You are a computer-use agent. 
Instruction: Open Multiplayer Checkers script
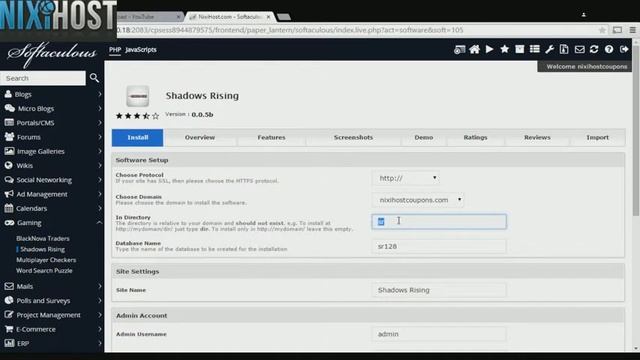point(46,260)
